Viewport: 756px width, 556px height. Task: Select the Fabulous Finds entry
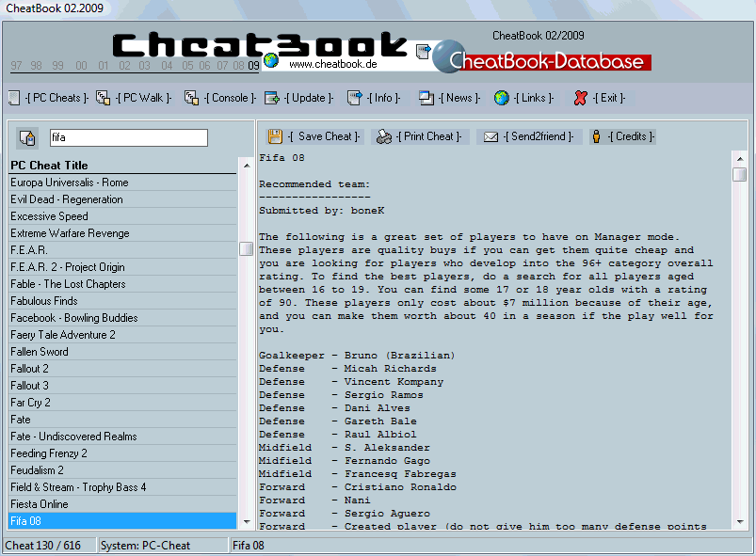click(x=123, y=301)
